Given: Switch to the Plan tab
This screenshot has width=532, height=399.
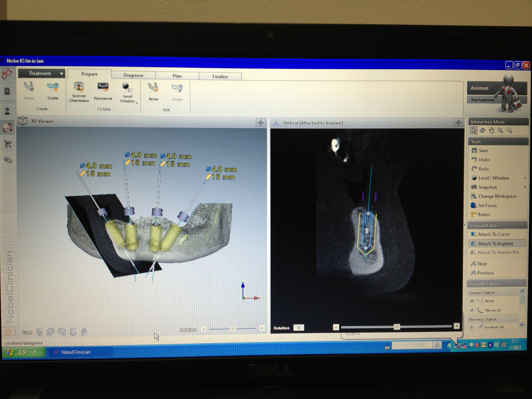Looking at the screenshot, I should tap(177, 76).
